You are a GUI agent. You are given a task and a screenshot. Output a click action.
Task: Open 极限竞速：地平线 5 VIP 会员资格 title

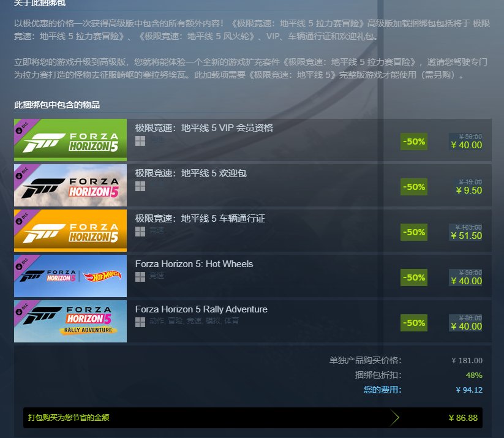[204, 128]
